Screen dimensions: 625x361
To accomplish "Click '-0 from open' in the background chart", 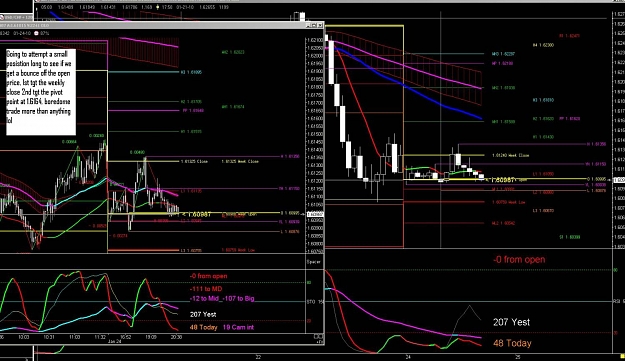I will pyautogui.click(x=519, y=260).
